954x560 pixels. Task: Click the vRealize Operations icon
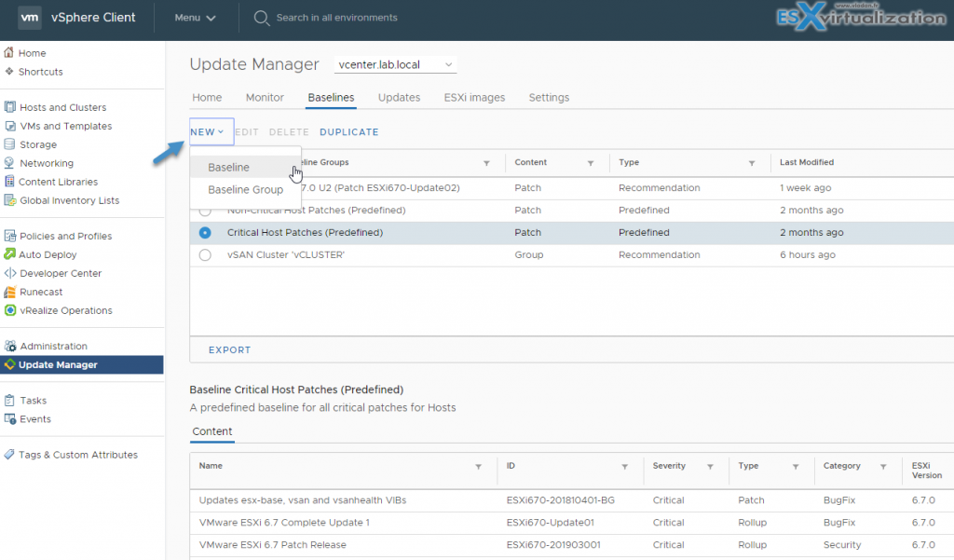[x=10, y=310]
